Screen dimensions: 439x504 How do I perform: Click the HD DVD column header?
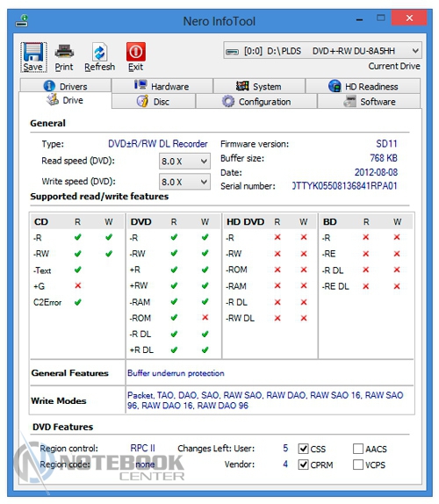coord(245,222)
